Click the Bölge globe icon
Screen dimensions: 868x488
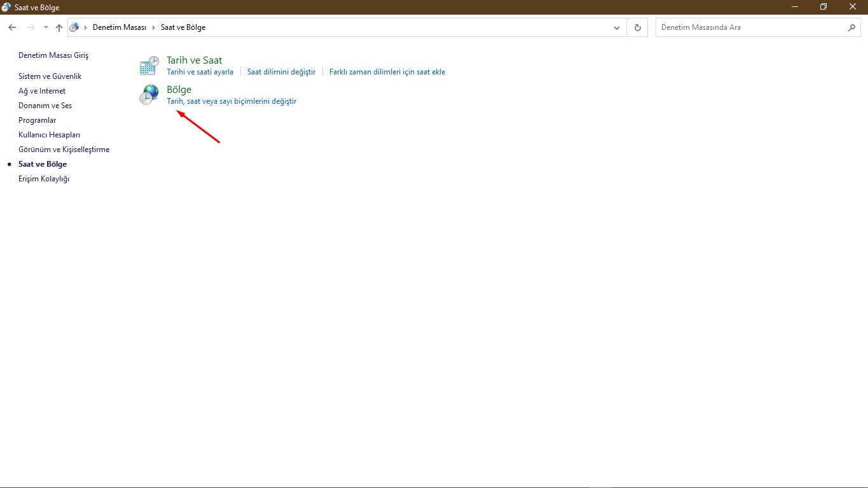coord(149,95)
